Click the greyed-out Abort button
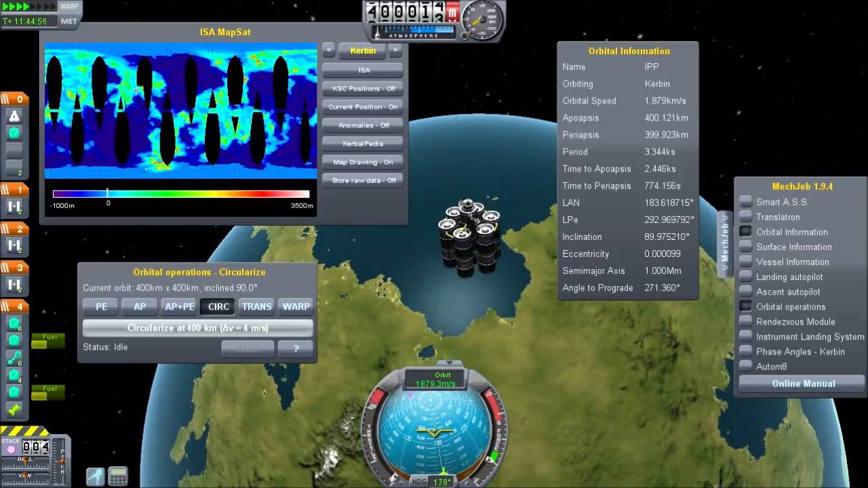Viewport: 868px width, 488px height. [248, 348]
